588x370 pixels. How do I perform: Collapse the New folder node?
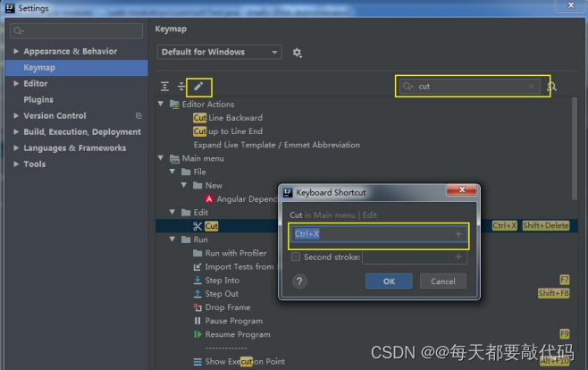pyautogui.click(x=184, y=185)
